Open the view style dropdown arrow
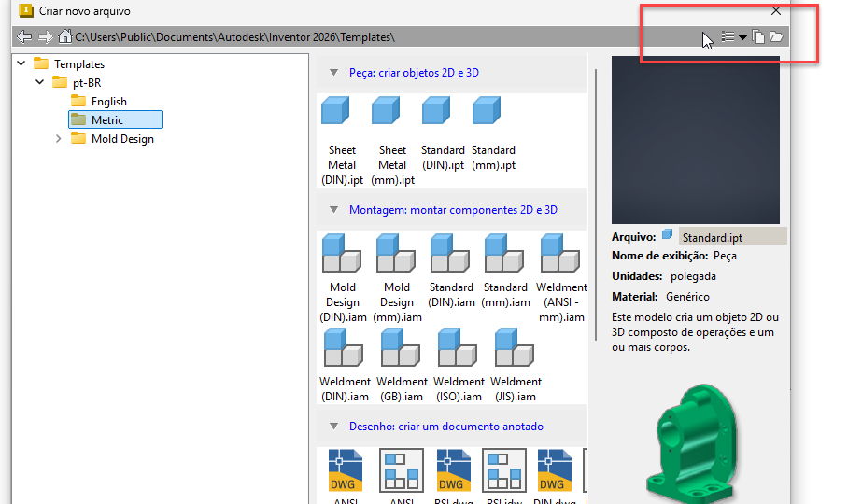The width and height of the screenshot is (848, 504). 742,37
